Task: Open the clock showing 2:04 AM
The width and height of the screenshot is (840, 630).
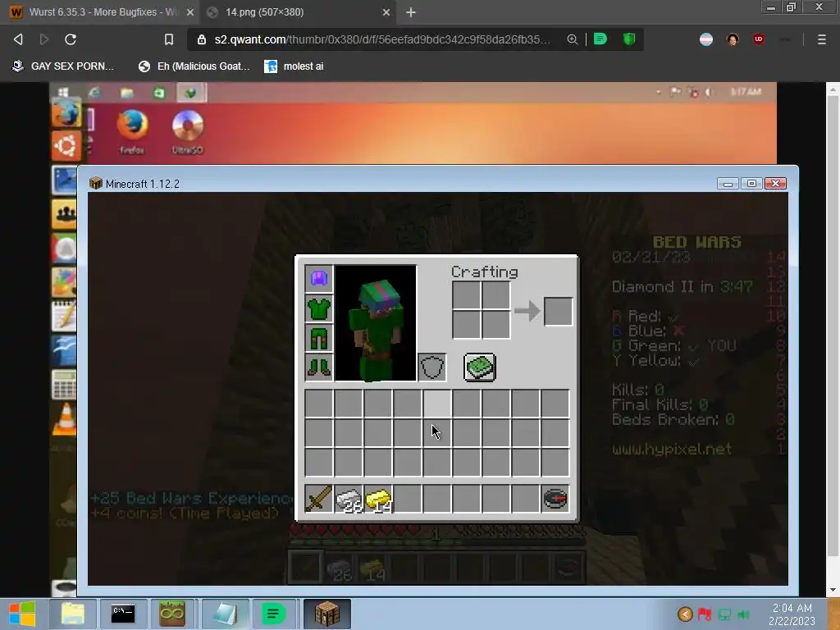Action: [792, 614]
